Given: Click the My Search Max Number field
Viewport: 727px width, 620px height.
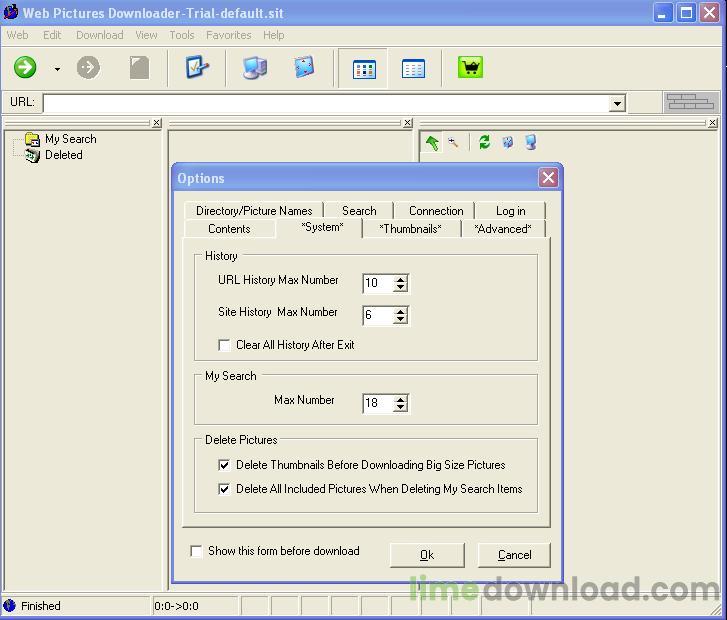Looking at the screenshot, I should (378, 403).
